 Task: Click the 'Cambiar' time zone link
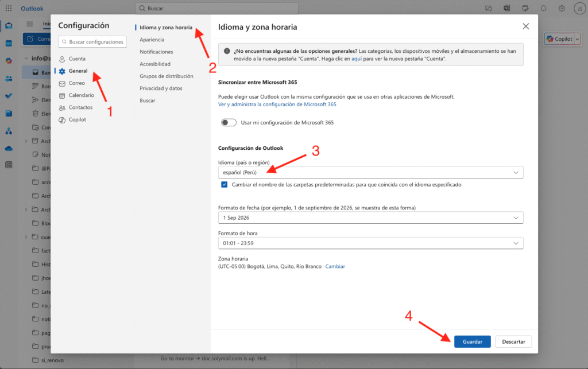click(x=335, y=266)
